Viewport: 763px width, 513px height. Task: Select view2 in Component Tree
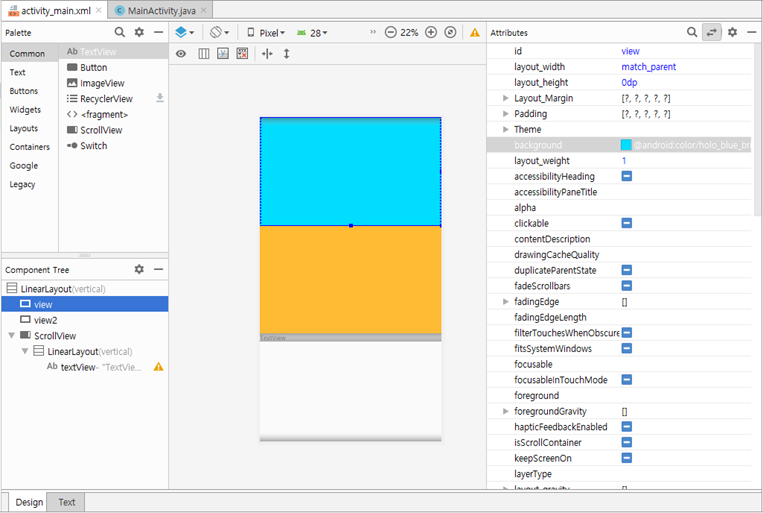point(85,320)
